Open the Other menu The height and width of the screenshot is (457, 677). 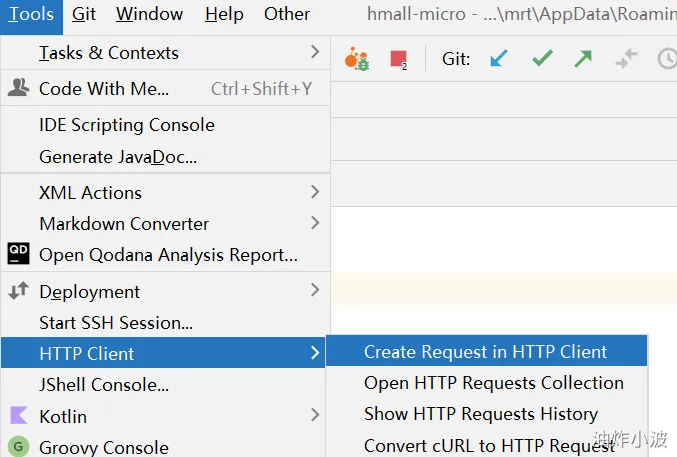(287, 14)
